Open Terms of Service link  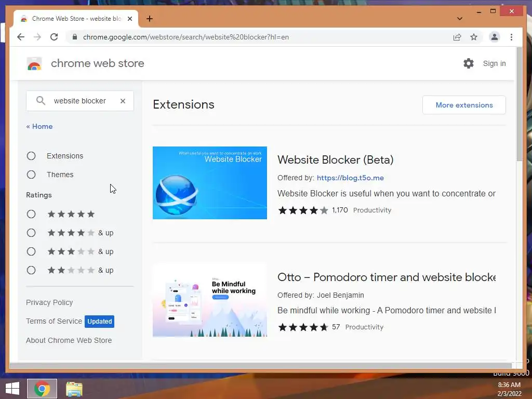(54, 321)
